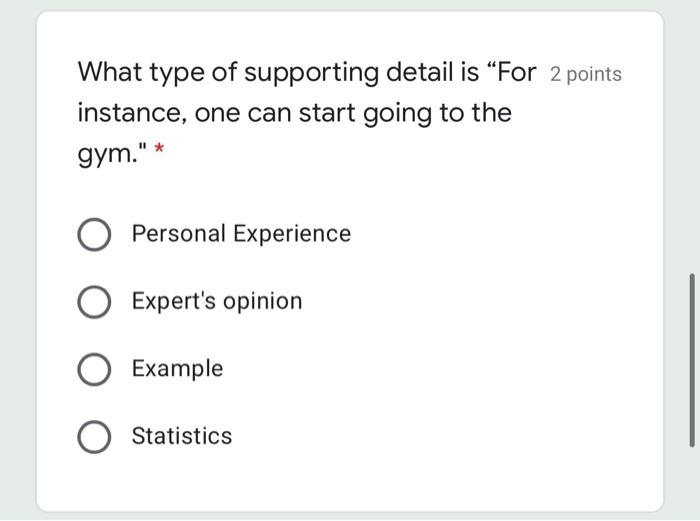The height and width of the screenshot is (521, 700).
Task: Click the question line starting "What type"
Action: 307,73
